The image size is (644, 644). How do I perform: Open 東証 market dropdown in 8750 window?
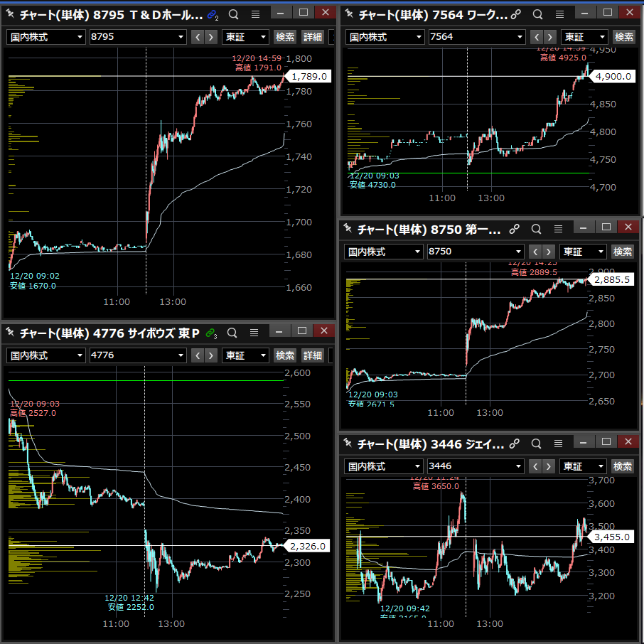(583, 252)
